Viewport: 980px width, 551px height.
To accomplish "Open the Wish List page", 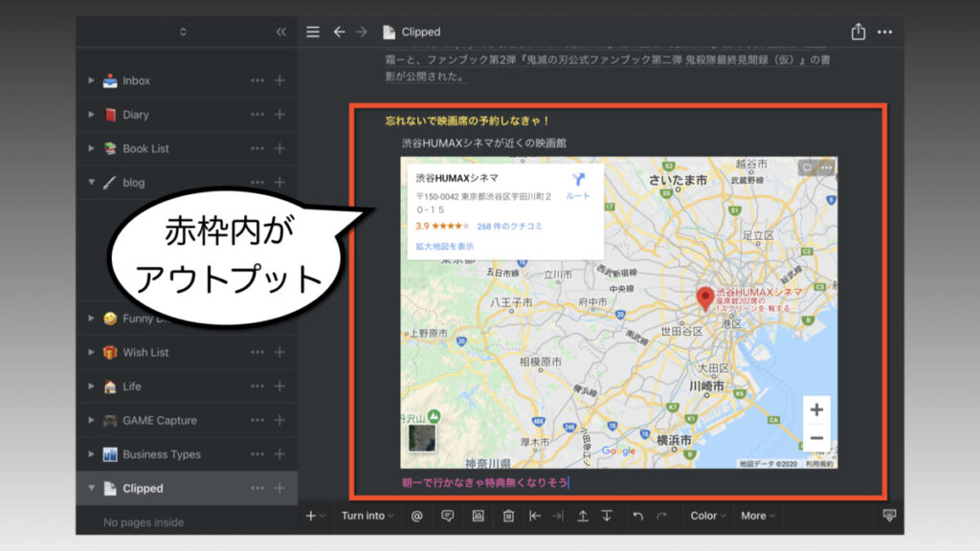I will 145,352.
